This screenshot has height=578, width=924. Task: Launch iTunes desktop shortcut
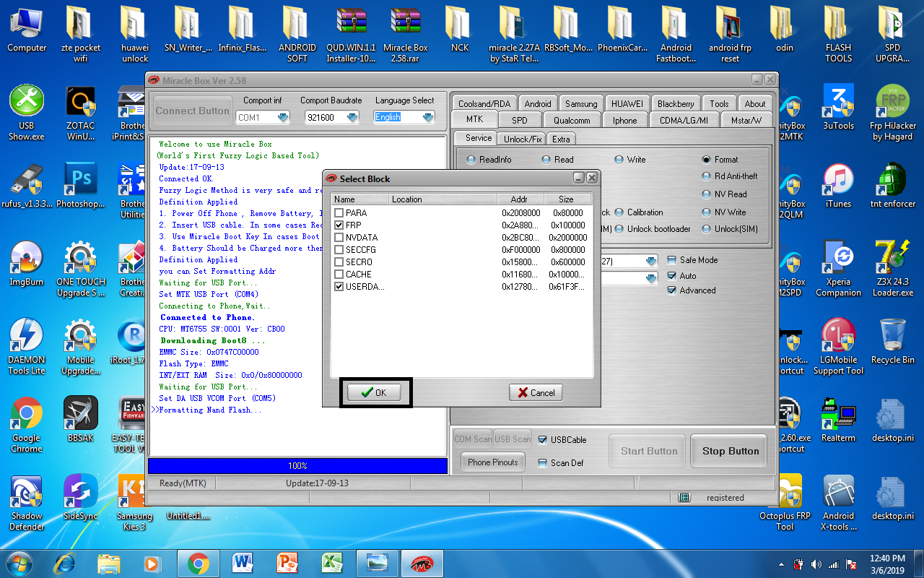coord(838,186)
